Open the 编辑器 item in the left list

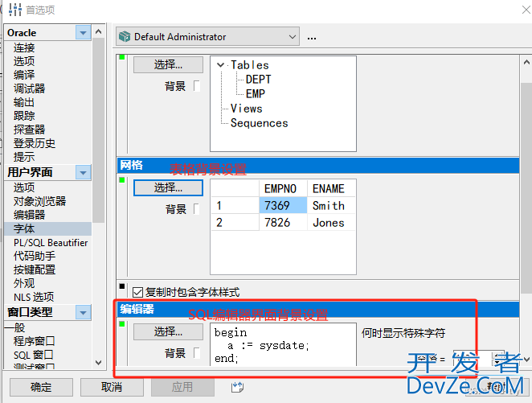29,215
